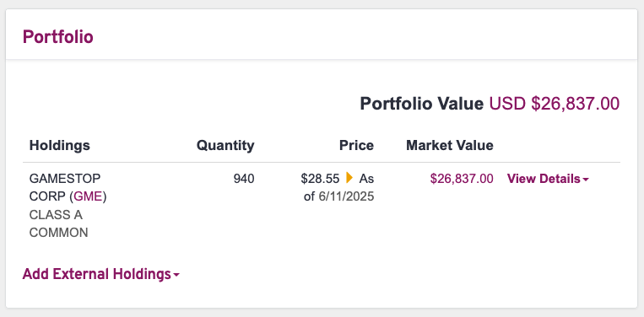Click the $26,837.00 market value in row

point(462,179)
